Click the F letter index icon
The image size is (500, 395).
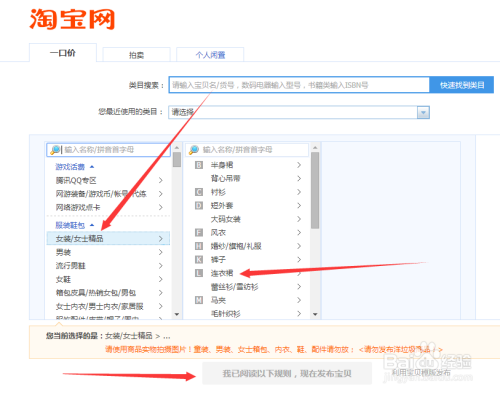[x=199, y=233]
